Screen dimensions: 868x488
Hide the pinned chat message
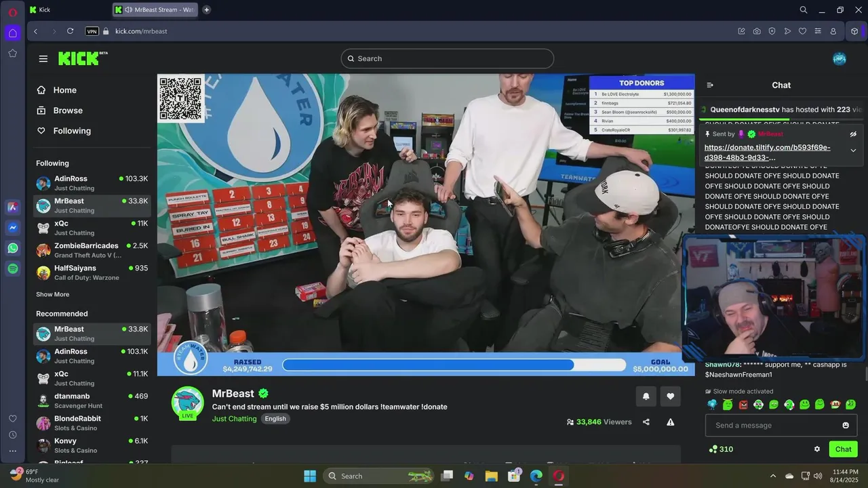[853, 134]
